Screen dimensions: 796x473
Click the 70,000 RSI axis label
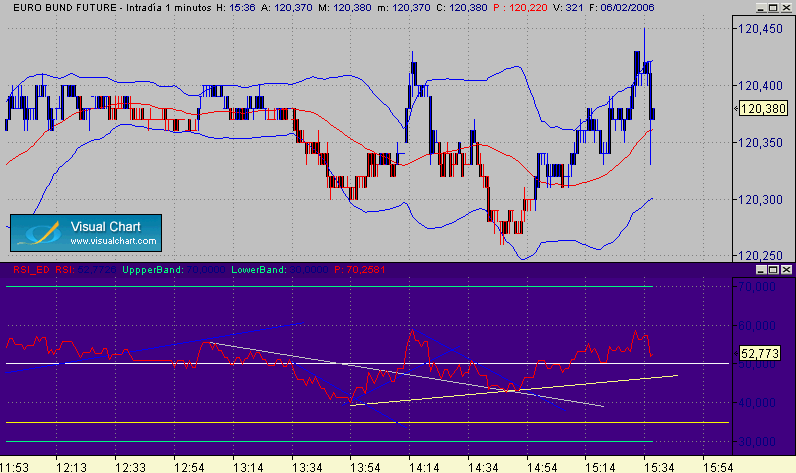coord(756,287)
